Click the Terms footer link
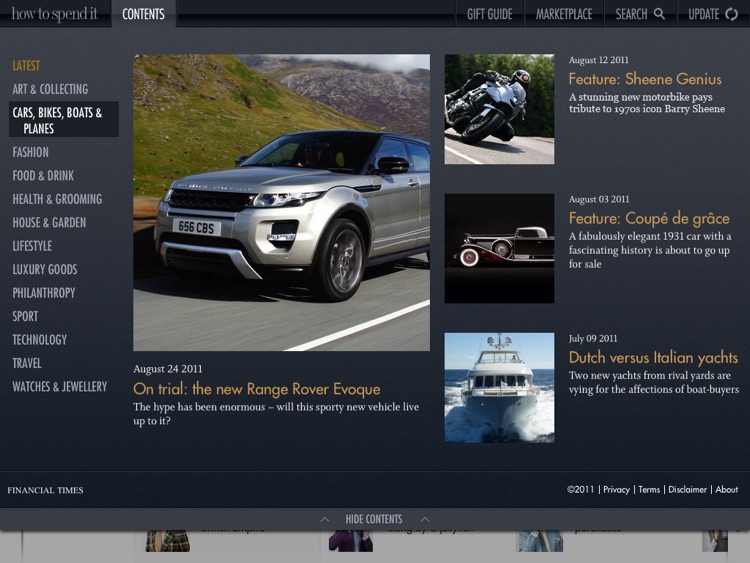The width and height of the screenshot is (750, 563). pos(649,489)
